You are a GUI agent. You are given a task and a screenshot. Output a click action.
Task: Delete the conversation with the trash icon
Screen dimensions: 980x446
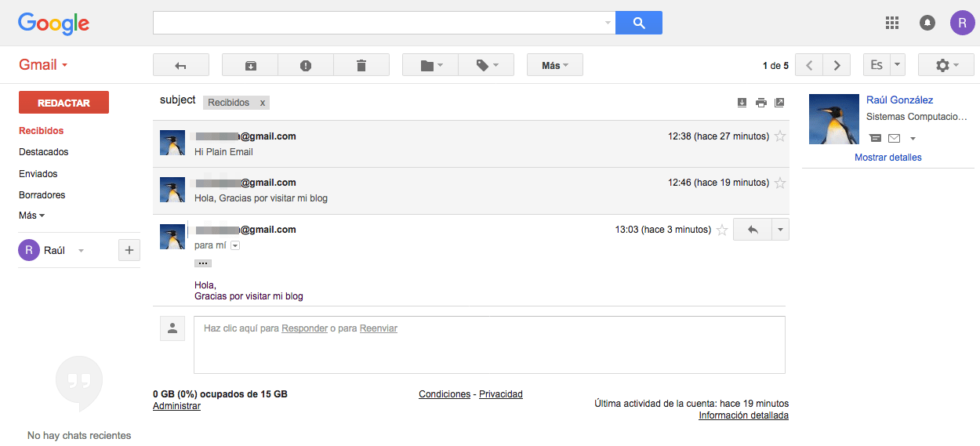(361, 65)
